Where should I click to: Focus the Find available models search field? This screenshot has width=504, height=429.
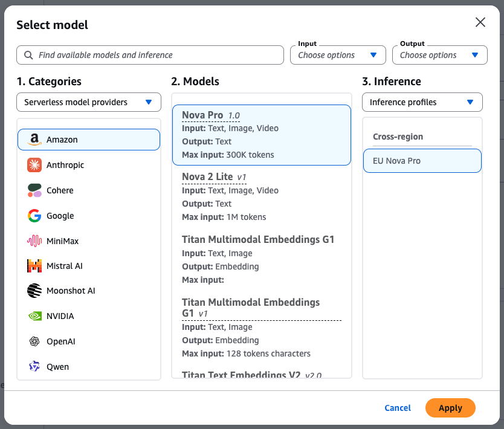pos(150,55)
